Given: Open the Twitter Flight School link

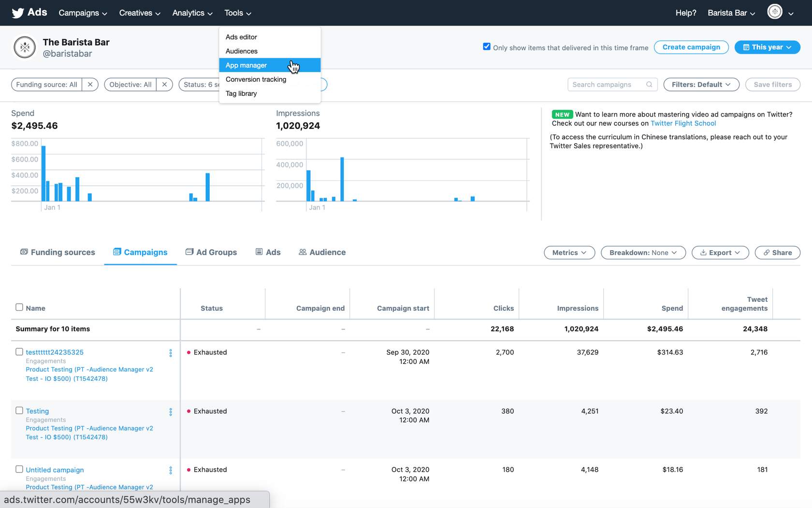Looking at the screenshot, I should (x=683, y=123).
